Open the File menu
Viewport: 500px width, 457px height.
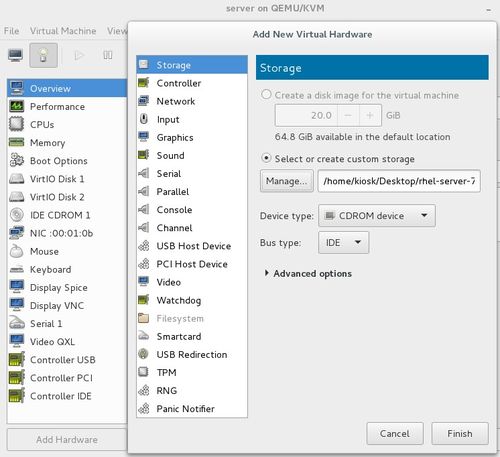tap(12, 31)
